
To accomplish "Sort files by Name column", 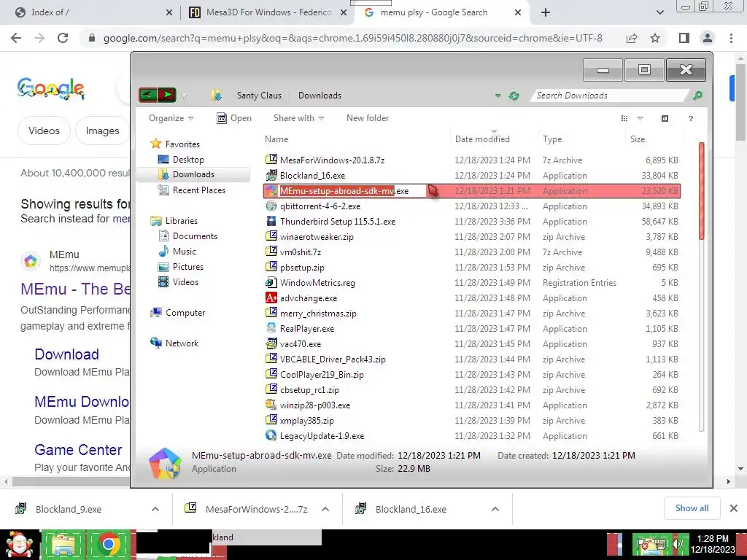I will click(x=276, y=139).
